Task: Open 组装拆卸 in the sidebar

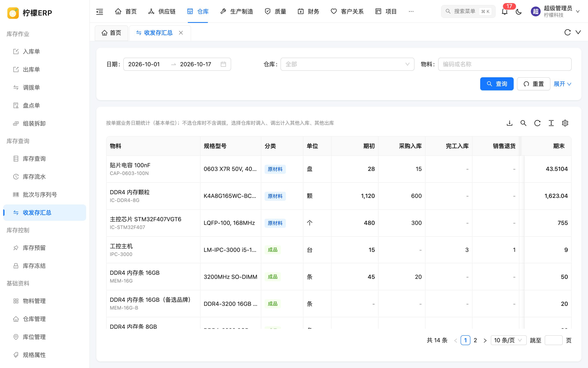Action: (45, 124)
